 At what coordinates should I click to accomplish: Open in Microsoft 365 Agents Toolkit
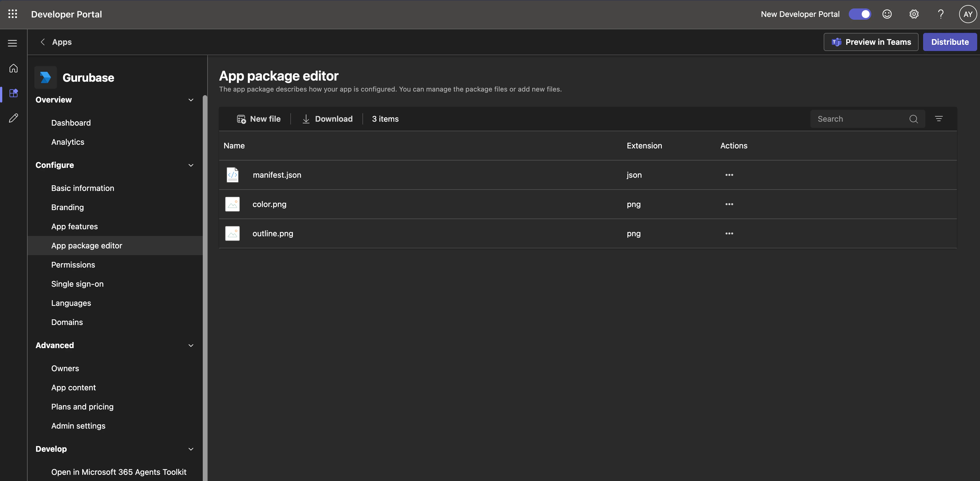(x=115, y=472)
